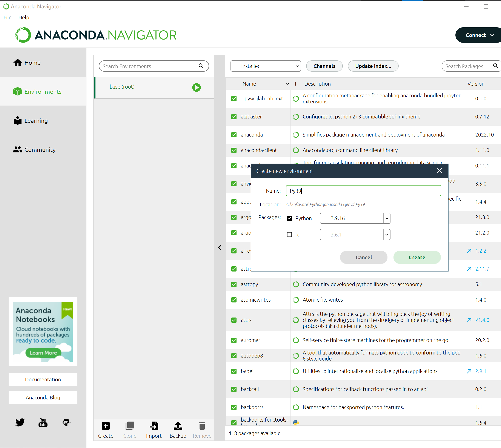Toggle the automat package checkbox
The width and height of the screenshot is (501, 448).
click(x=234, y=340)
